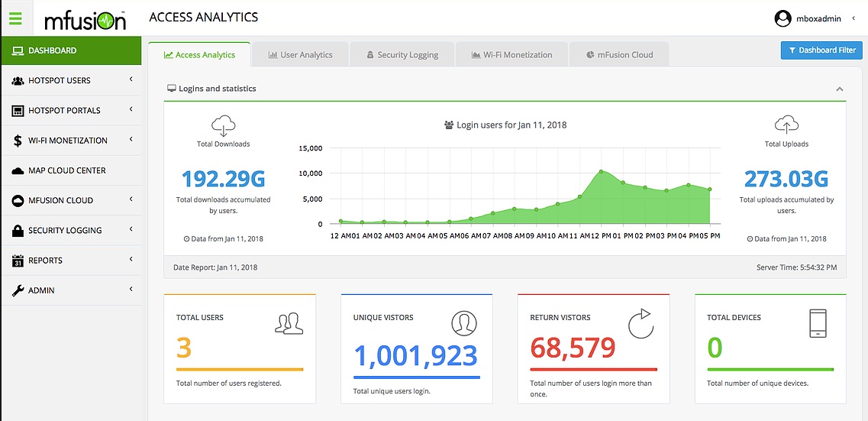Click the Total number of users registered text
Image resolution: width=868 pixels, height=421 pixels.
228,383
